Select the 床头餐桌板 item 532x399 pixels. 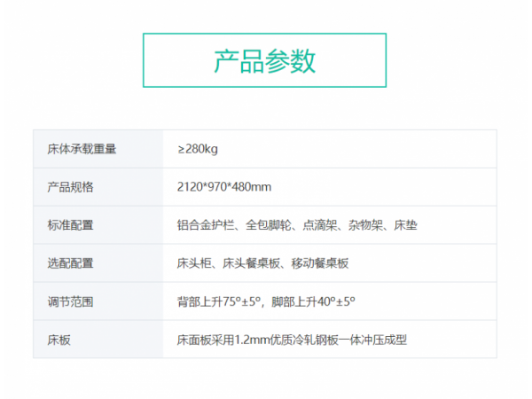[x=252, y=263]
